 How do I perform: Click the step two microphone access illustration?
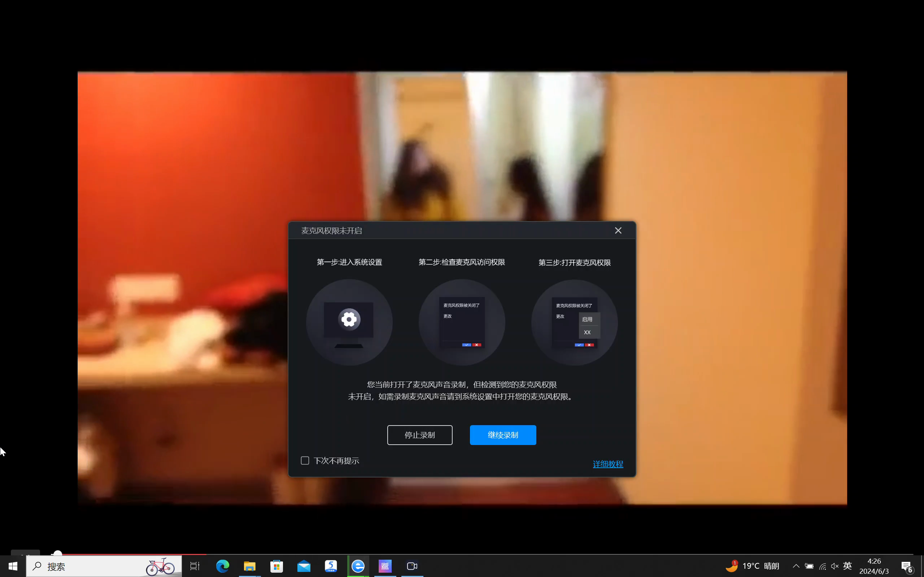(x=462, y=322)
